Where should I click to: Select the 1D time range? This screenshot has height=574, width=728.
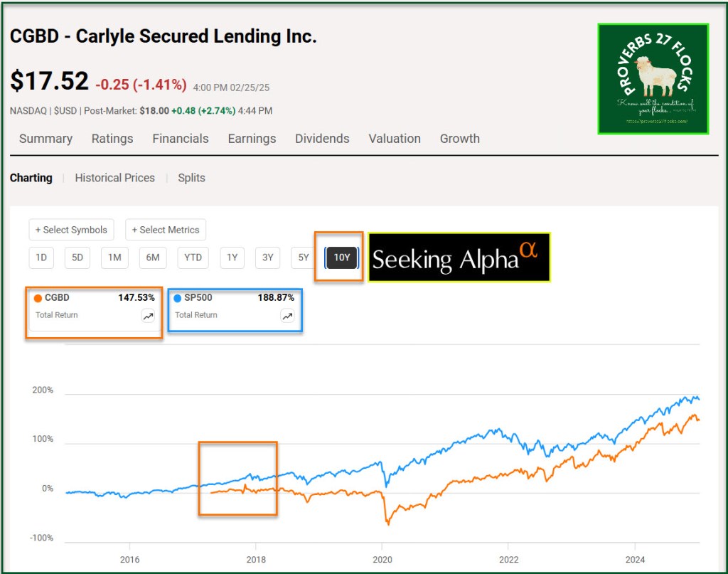[x=41, y=257]
